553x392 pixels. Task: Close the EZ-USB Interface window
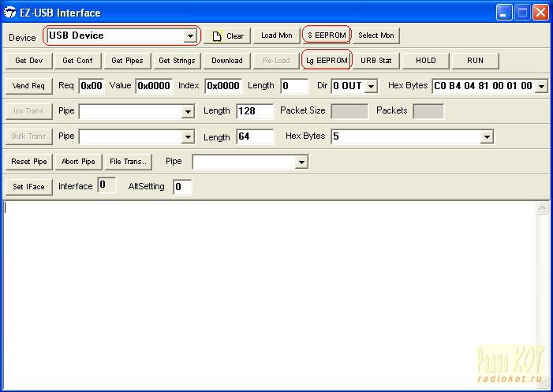(540, 13)
